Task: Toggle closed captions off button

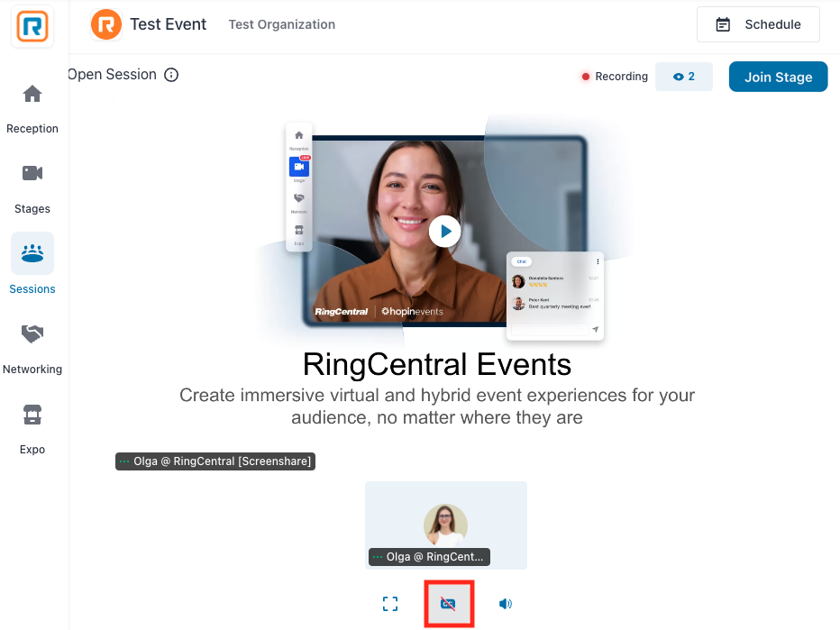Action: click(x=449, y=604)
